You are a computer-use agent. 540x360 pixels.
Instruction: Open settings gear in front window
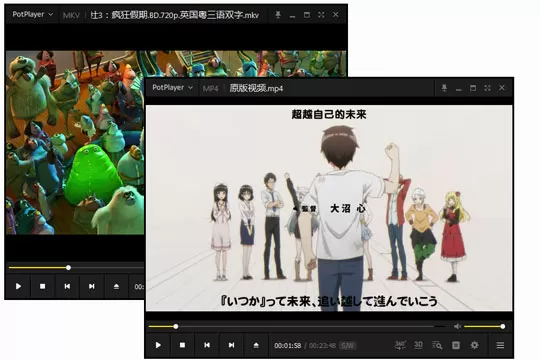pos(475,345)
